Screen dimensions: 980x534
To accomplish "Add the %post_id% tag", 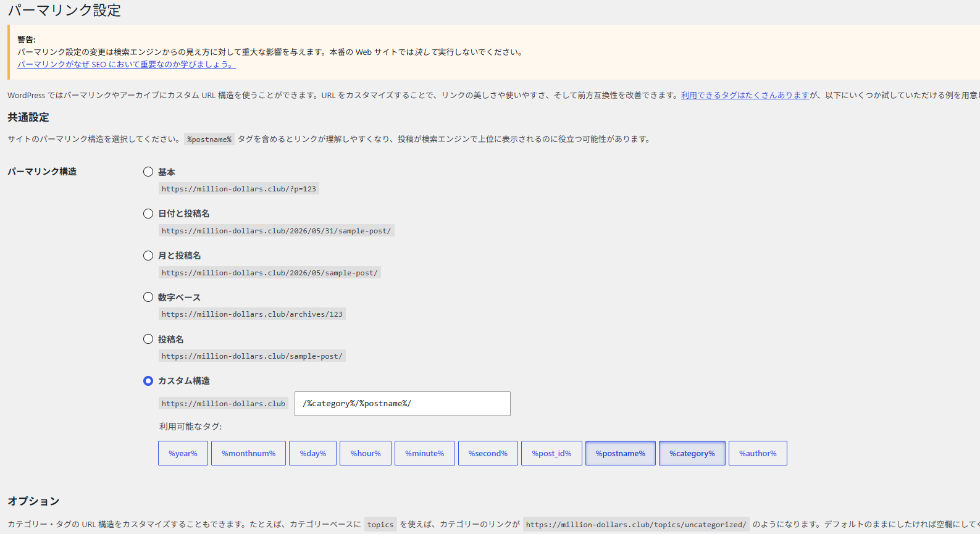I will tap(551, 453).
